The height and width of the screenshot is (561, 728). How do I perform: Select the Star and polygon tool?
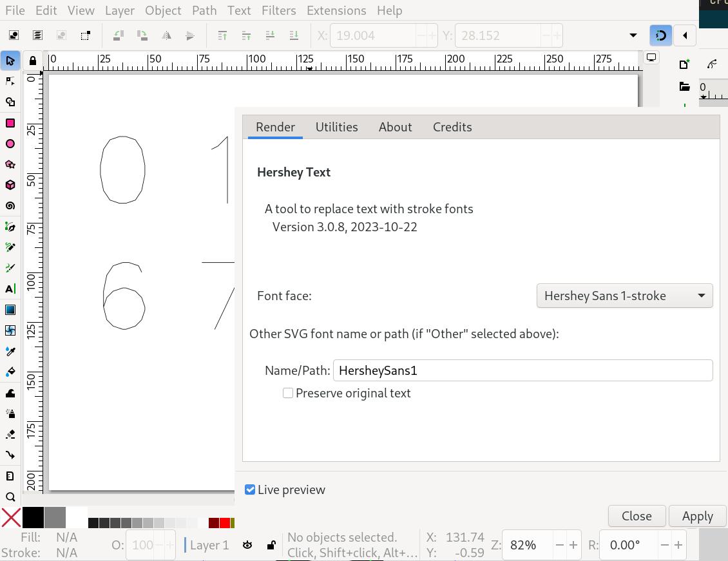point(10,164)
